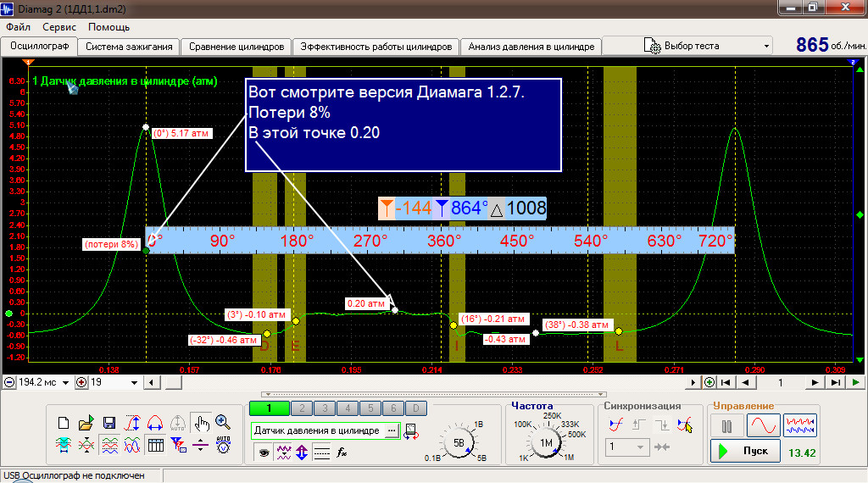Viewport: 868px width, 483px height.
Task: Go to next frame button
Action: point(815,382)
